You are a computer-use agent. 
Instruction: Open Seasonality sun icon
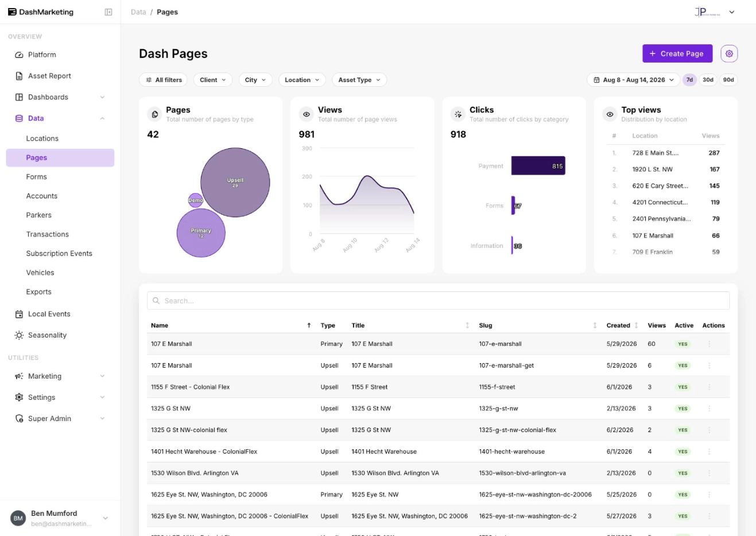point(19,335)
